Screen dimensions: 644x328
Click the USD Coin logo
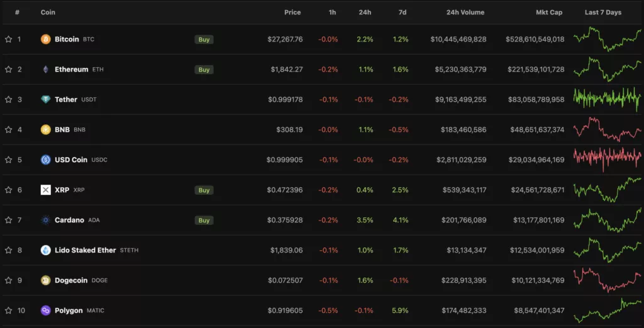click(x=45, y=160)
